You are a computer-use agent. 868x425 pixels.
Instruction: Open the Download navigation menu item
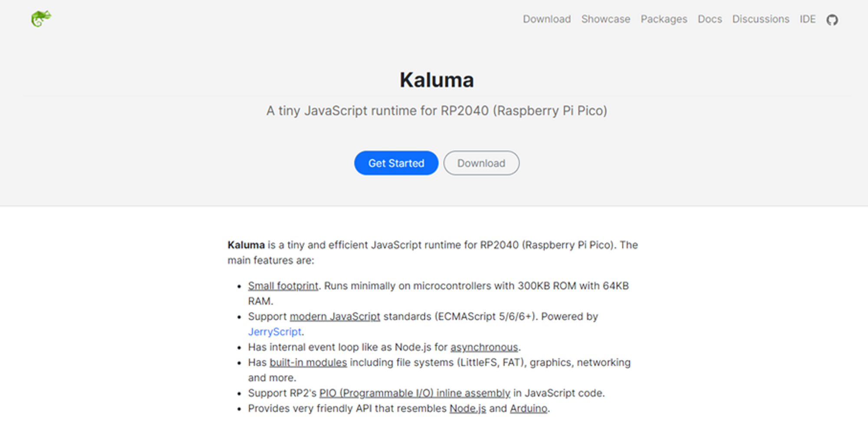coord(547,19)
